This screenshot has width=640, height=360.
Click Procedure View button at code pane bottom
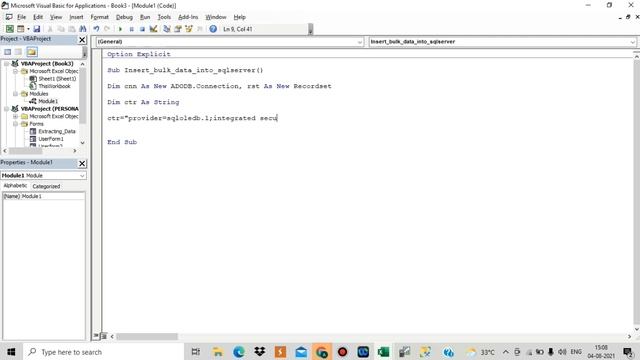click(x=96, y=336)
